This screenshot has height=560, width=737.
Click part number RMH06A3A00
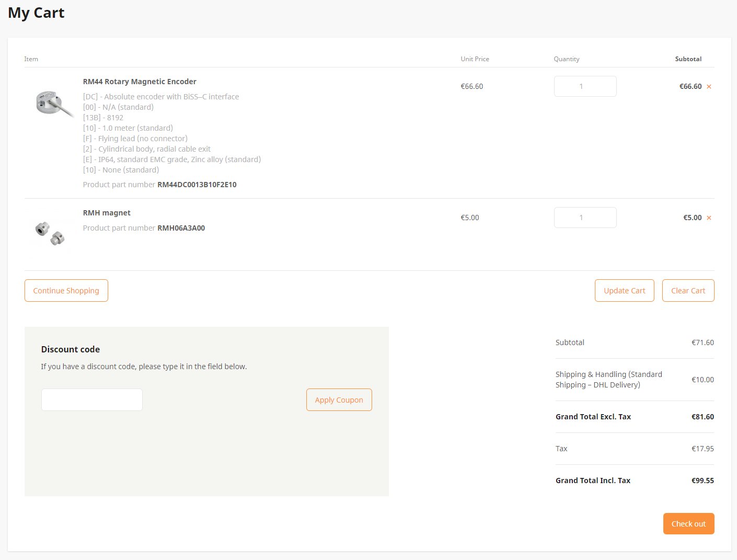coord(181,228)
